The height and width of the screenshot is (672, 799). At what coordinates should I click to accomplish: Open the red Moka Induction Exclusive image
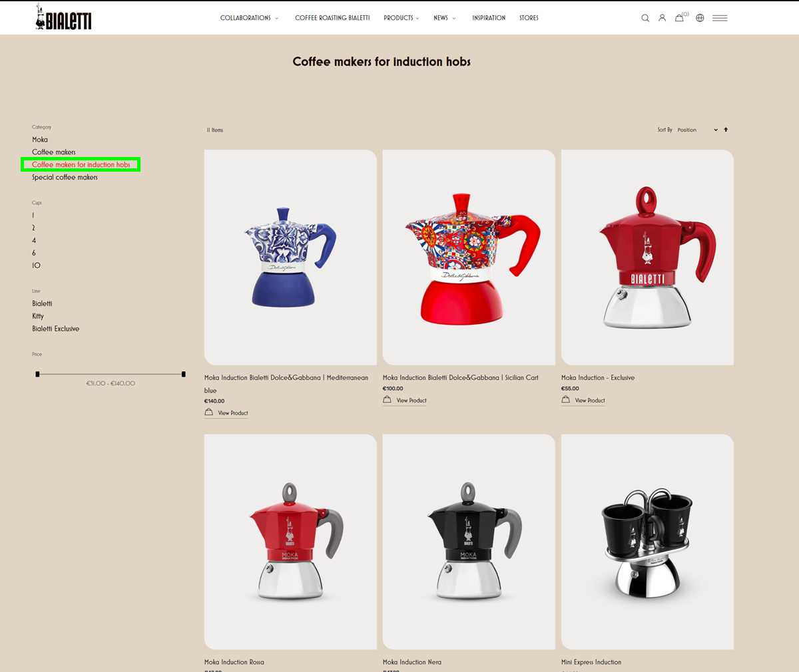click(647, 257)
